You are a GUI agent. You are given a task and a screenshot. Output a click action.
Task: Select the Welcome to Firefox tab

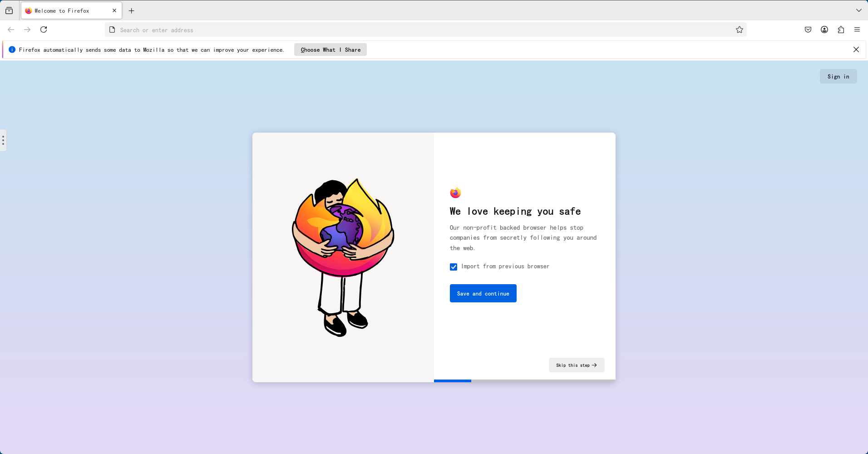pyautogui.click(x=71, y=10)
